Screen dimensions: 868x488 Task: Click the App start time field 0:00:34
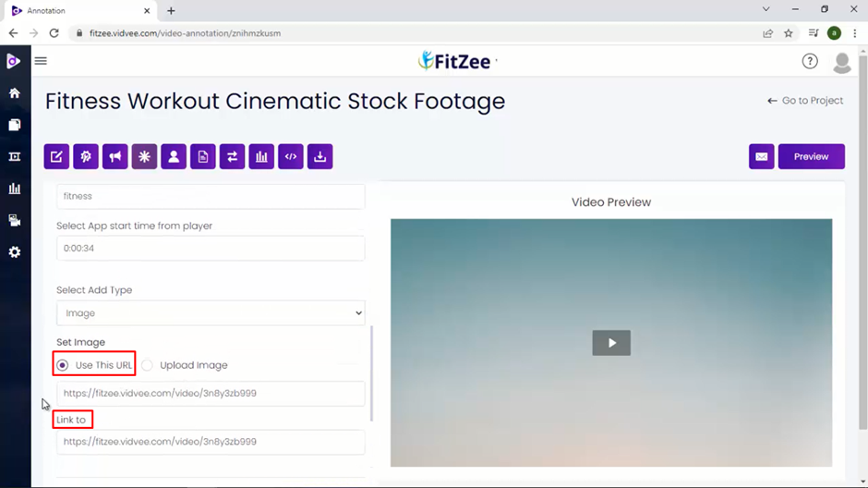[211, 248]
